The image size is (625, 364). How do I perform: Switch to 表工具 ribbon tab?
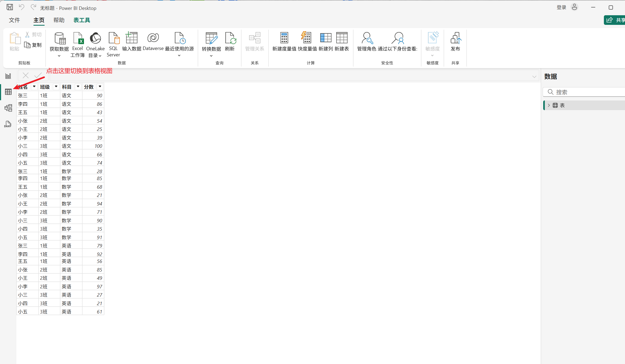coord(82,20)
